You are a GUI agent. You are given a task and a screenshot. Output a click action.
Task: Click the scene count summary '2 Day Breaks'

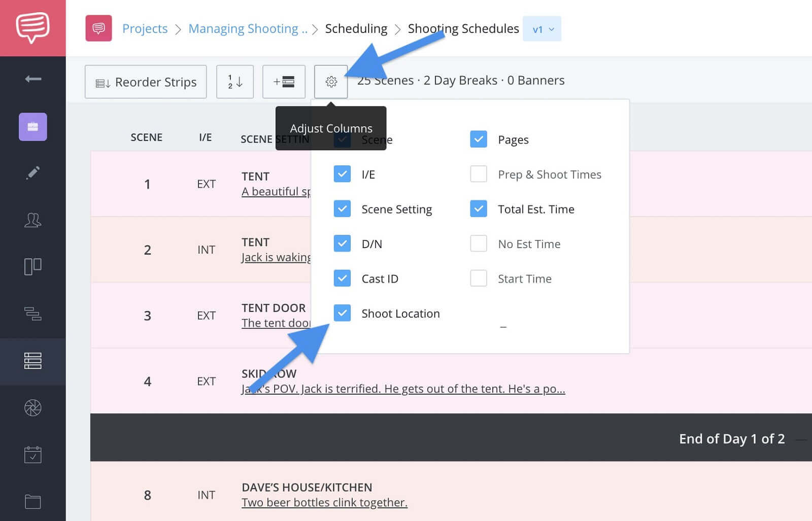click(x=460, y=80)
